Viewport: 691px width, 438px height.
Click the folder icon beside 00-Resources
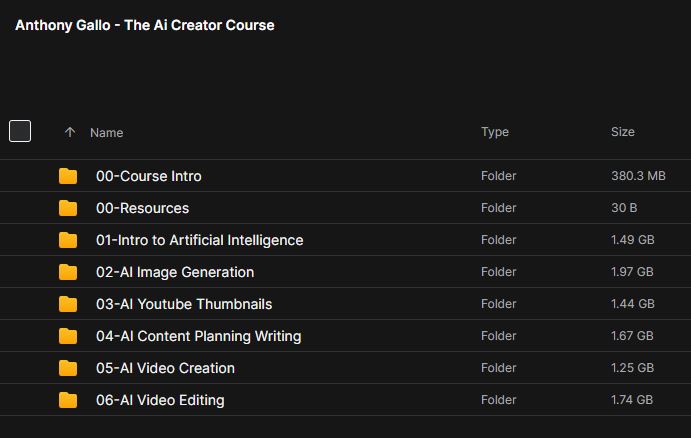tap(68, 208)
